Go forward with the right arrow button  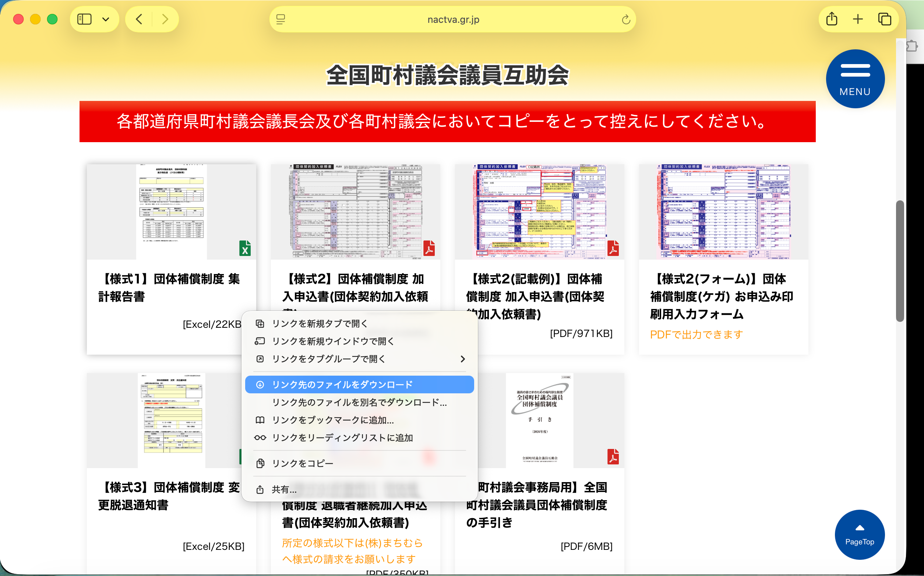click(x=165, y=19)
